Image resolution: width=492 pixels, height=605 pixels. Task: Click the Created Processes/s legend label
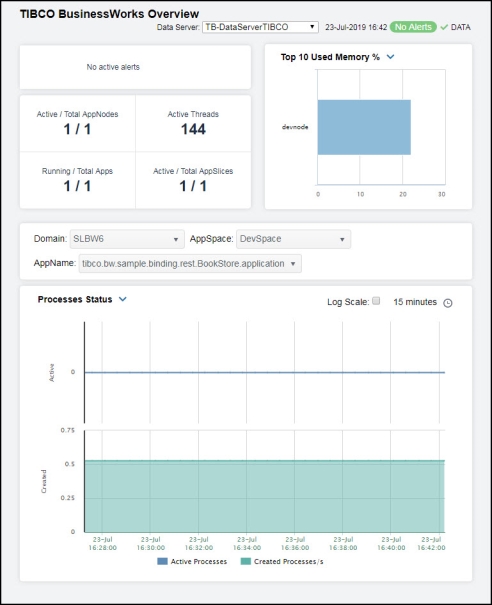[x=289, y=562]
